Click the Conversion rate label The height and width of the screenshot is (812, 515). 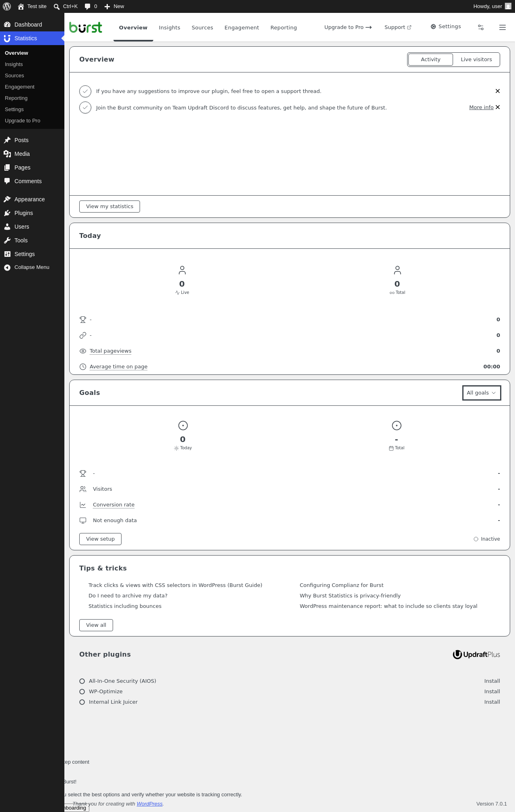[114, 505]
